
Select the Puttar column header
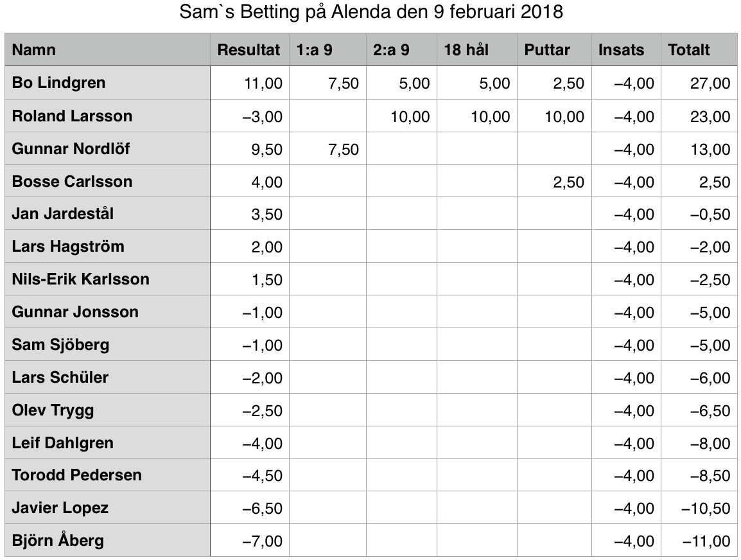pos(554,49)
